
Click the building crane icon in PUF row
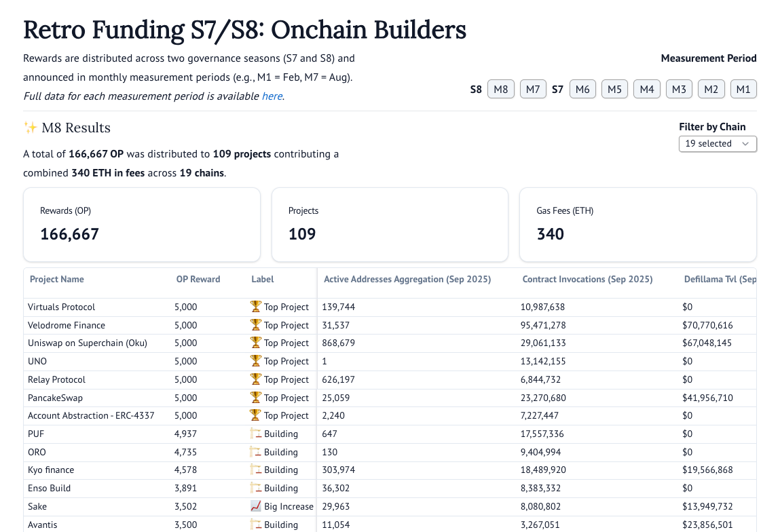255,434
